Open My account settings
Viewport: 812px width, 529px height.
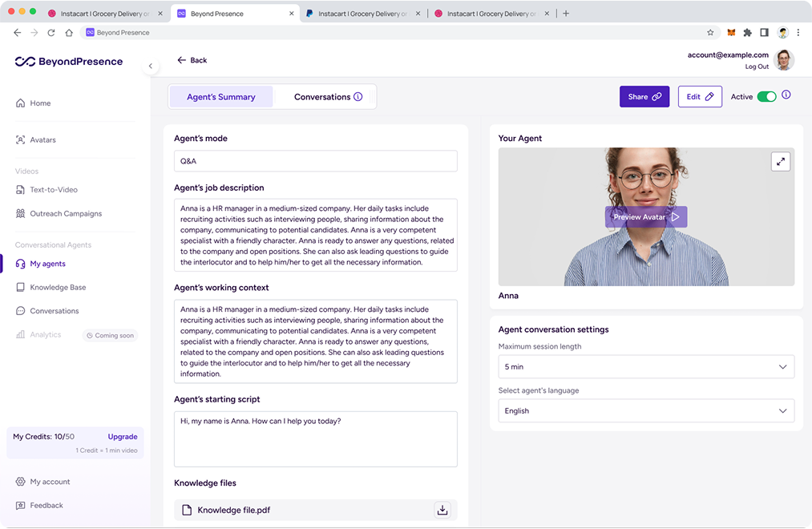click(42, 482)
